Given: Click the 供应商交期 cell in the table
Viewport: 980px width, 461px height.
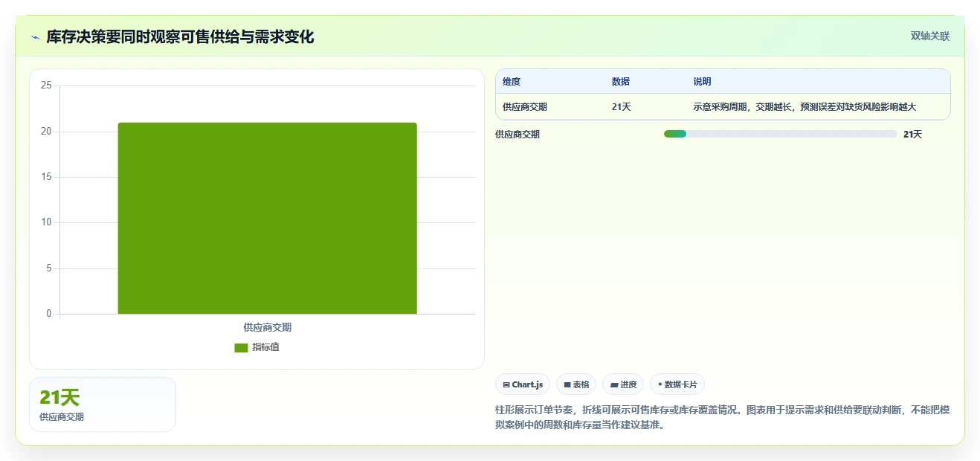Looking at the screenshot, I should coord(525,107).
